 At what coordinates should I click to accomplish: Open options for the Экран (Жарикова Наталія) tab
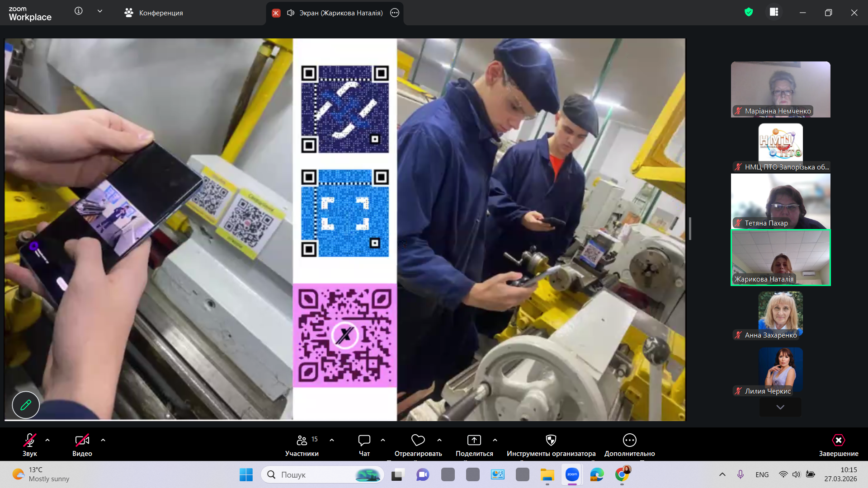tap(395, 13)
